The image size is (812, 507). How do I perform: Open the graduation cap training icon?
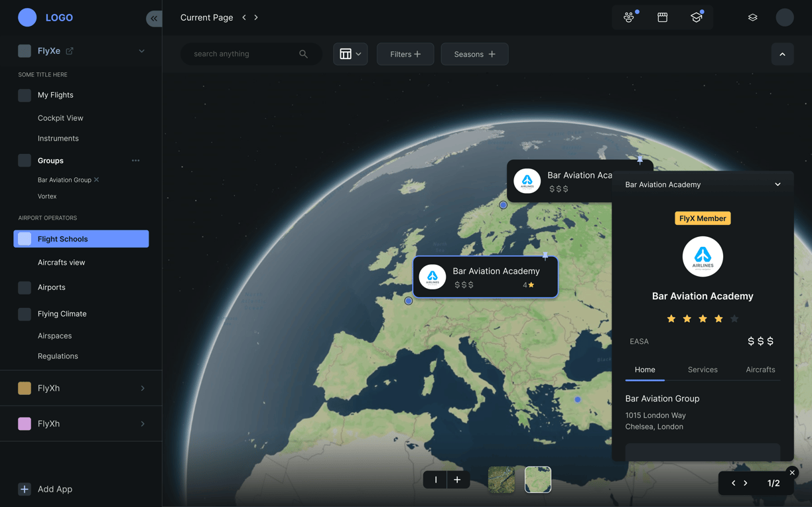tap(696, 17)
